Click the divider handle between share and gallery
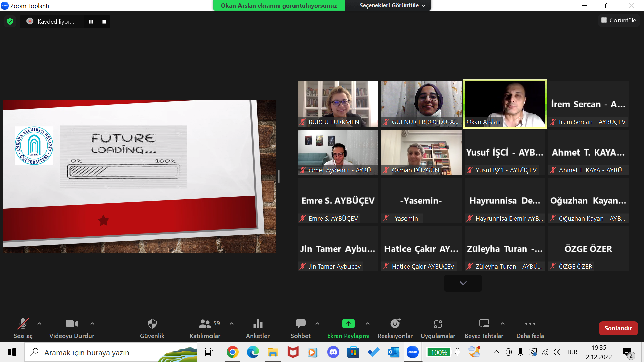 coord(279,176)
